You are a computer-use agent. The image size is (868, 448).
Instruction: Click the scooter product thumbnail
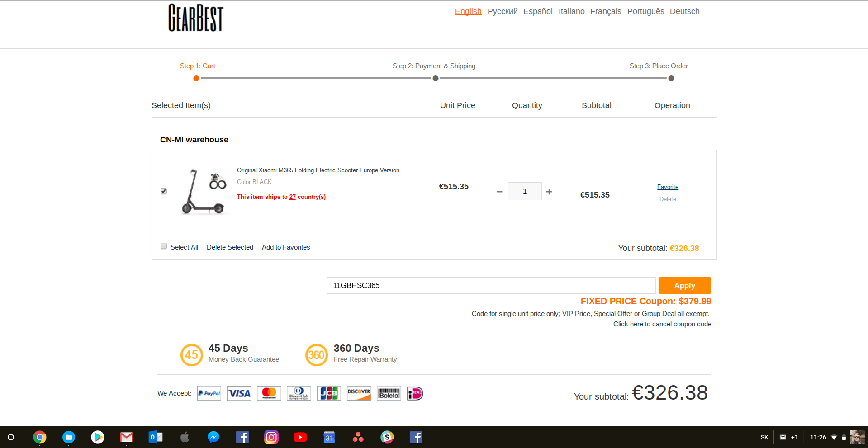(204, 191)
